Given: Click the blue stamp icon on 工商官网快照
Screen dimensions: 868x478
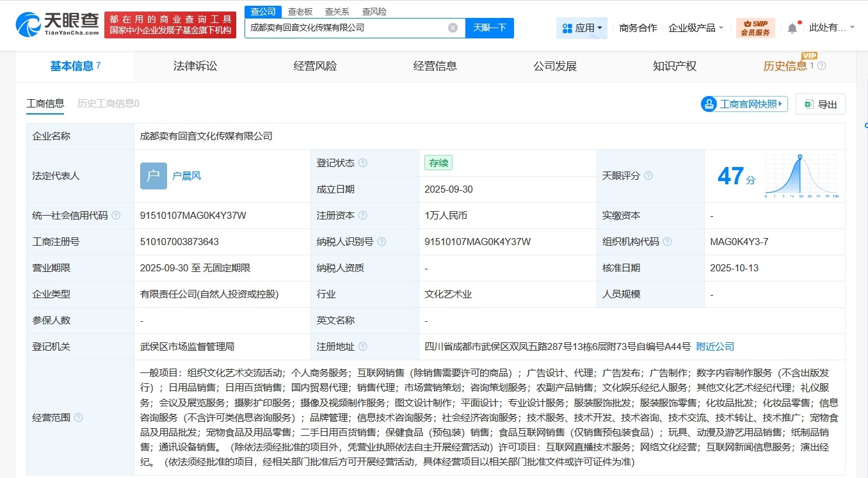Looking at the screenshot, I should [x=709, y=104].
